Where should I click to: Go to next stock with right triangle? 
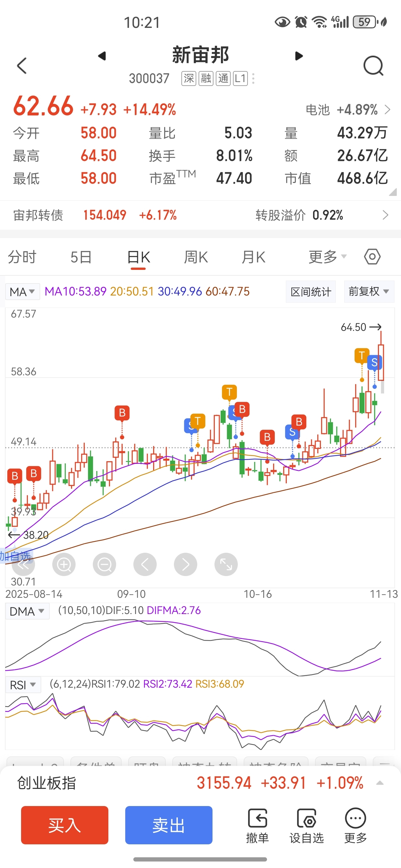[x=298, y=56]
